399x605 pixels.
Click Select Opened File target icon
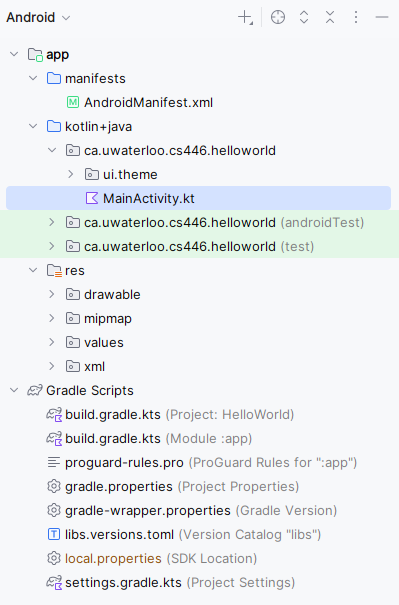(278, 17)
